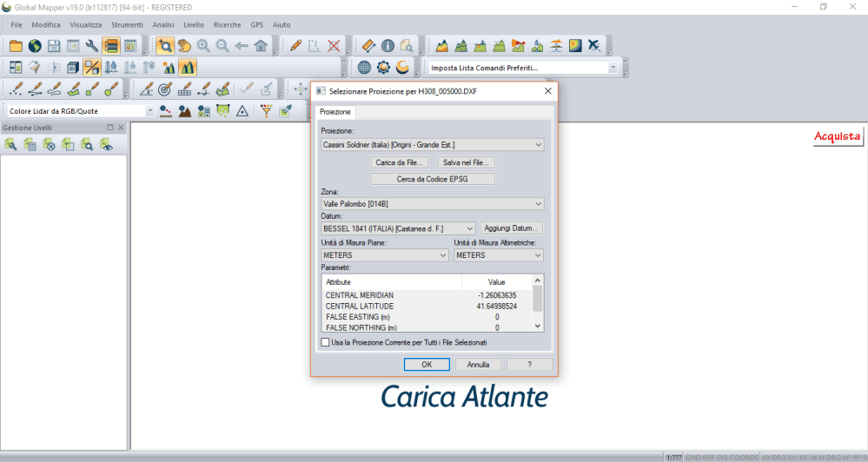Click the open data file folder icon
Viewport: 868px width, 462px height.
[16, 46]
